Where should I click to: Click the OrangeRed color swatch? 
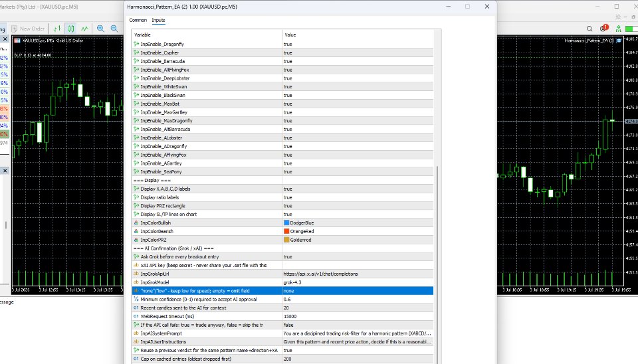(x=286, y=231)
